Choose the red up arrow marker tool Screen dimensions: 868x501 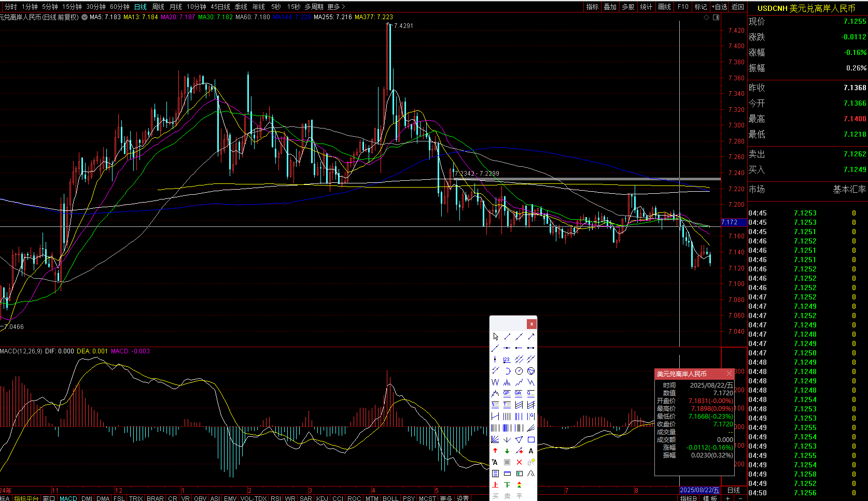tap(495, 451)
